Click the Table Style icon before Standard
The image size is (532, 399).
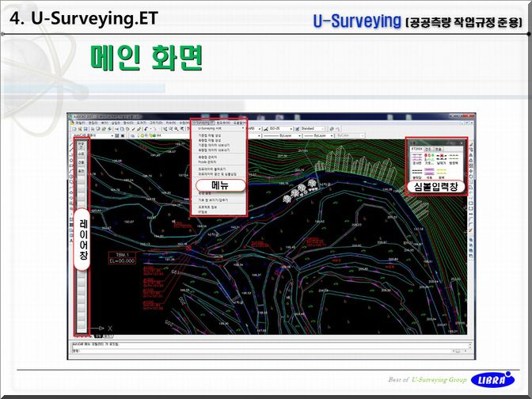tap(297, 129)
